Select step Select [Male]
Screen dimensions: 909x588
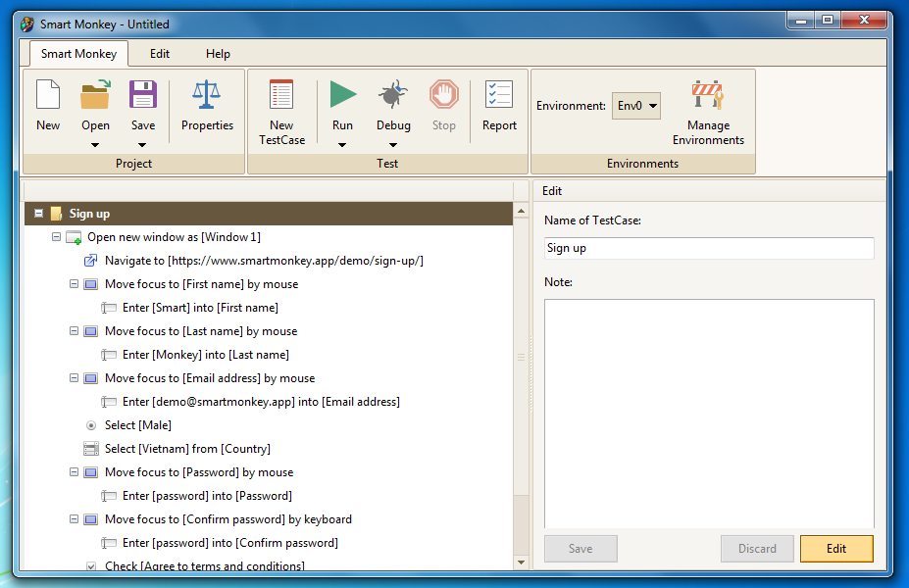tap(138, 425)
